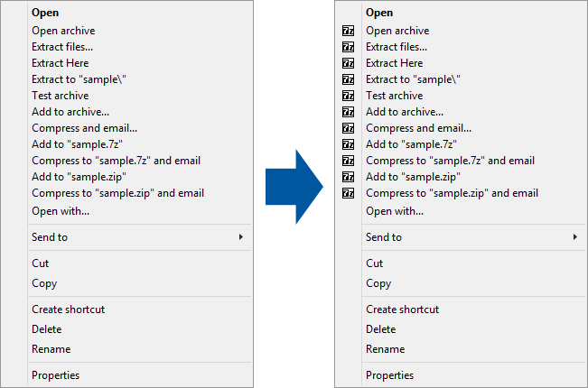Screen dimensions: 588x388
Task: Choose Cut in the left menu
Action: 40,263
